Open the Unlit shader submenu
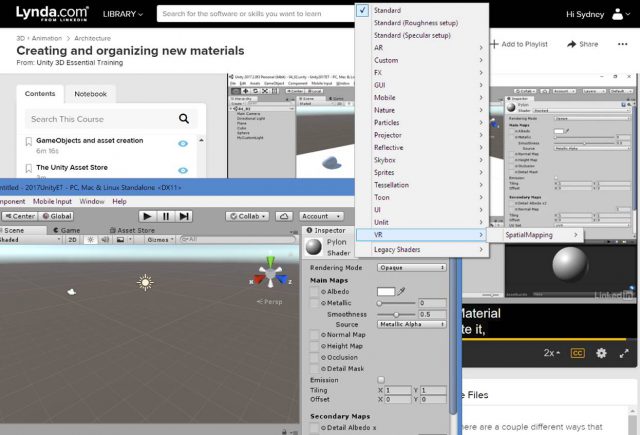Viewport: 640px width, 435px height. point(422,222)
